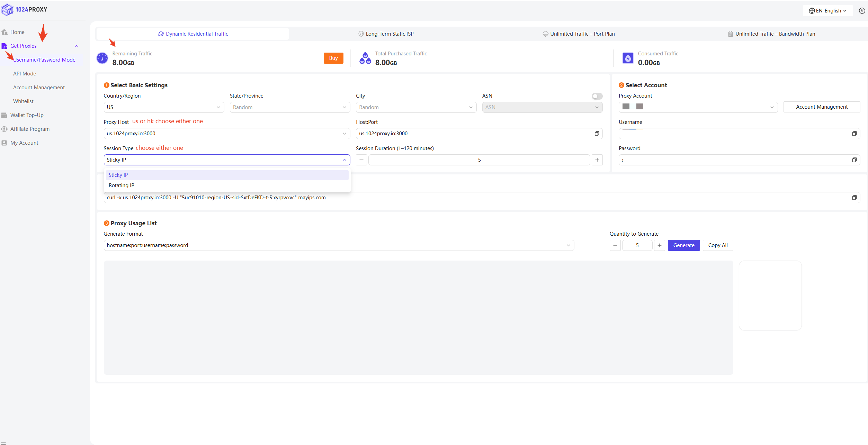
Task: Increase Session Duration with plus icon
Action: coord(597,160)
